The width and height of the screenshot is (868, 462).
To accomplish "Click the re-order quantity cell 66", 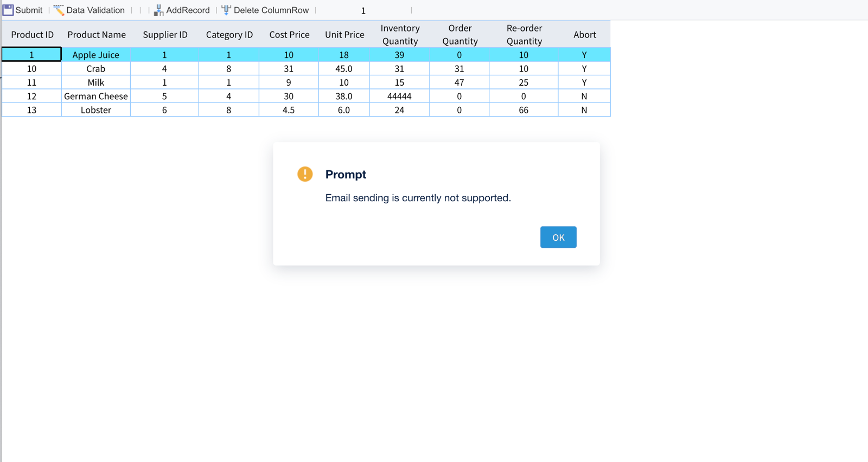I will pyautogui.click(x=524, y=110).
